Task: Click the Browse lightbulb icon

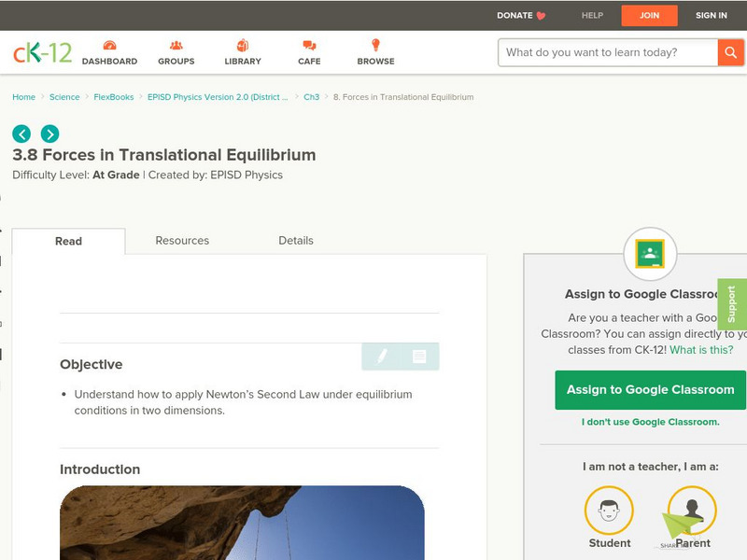Action: [x=375, y=46]
